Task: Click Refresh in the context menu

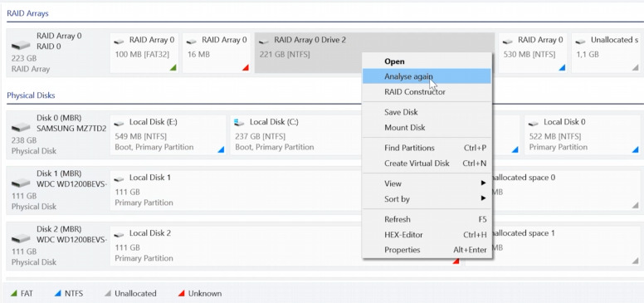Action: [x=427, y=219]
